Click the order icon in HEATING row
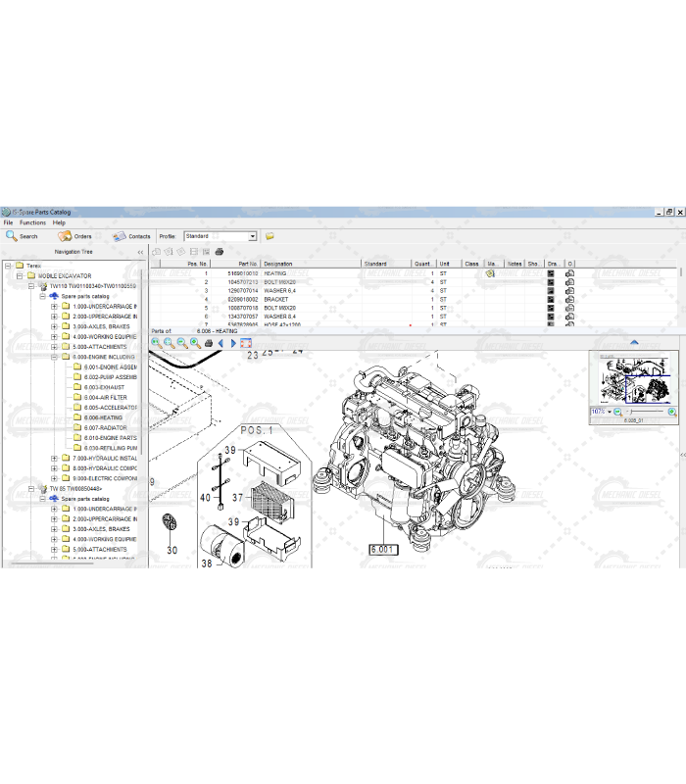686x784 pixels. point(569,273)
